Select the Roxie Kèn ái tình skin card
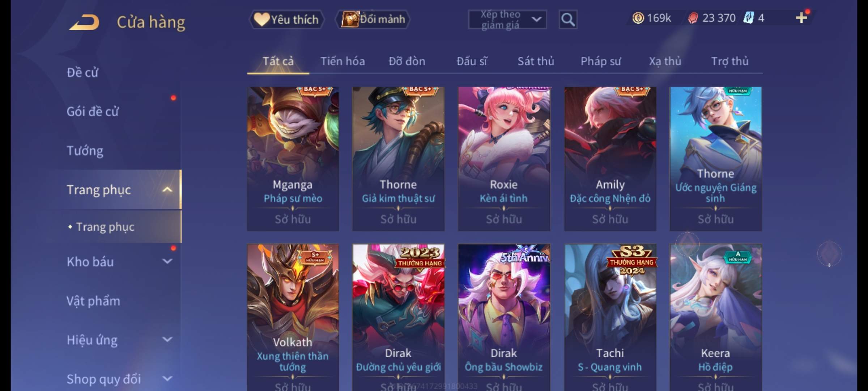This screenshot has height=391, width=868. [x=504, y=159]
